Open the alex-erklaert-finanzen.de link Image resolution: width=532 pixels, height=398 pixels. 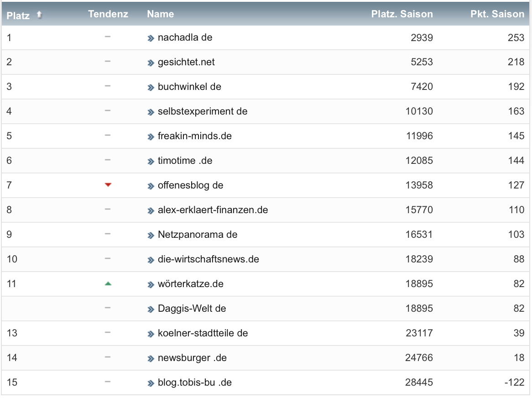click(x=213, y=210)
